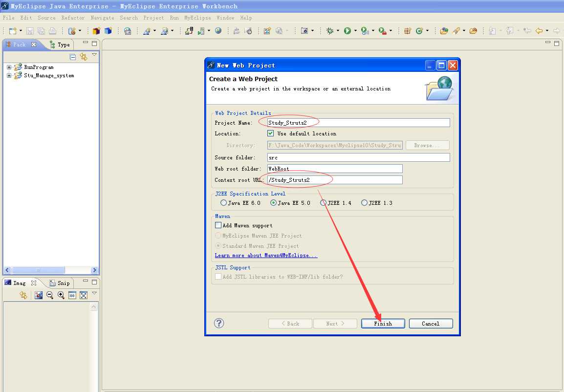Open the Debug dropdown arrow

point(337,31)
